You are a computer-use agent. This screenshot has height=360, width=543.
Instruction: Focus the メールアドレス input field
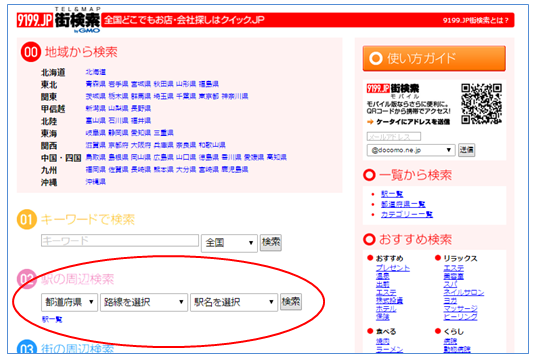[x=394, y=136]
